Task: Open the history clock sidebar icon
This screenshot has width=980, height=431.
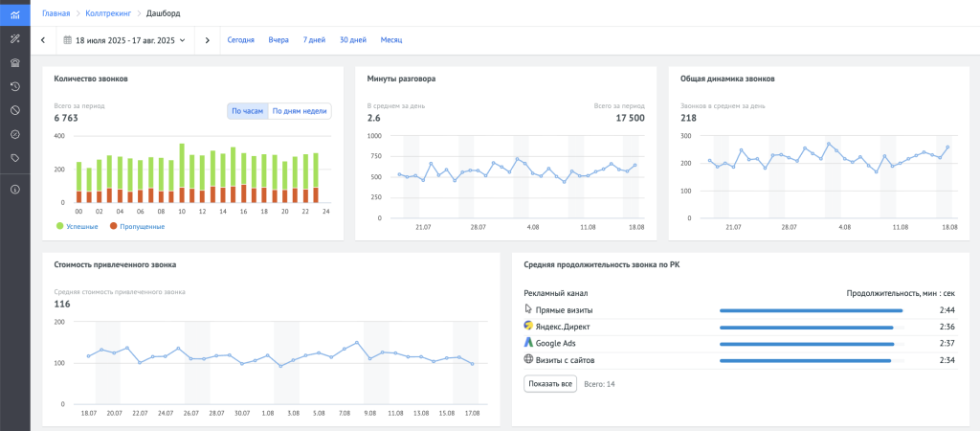Action: click(14, 86)
